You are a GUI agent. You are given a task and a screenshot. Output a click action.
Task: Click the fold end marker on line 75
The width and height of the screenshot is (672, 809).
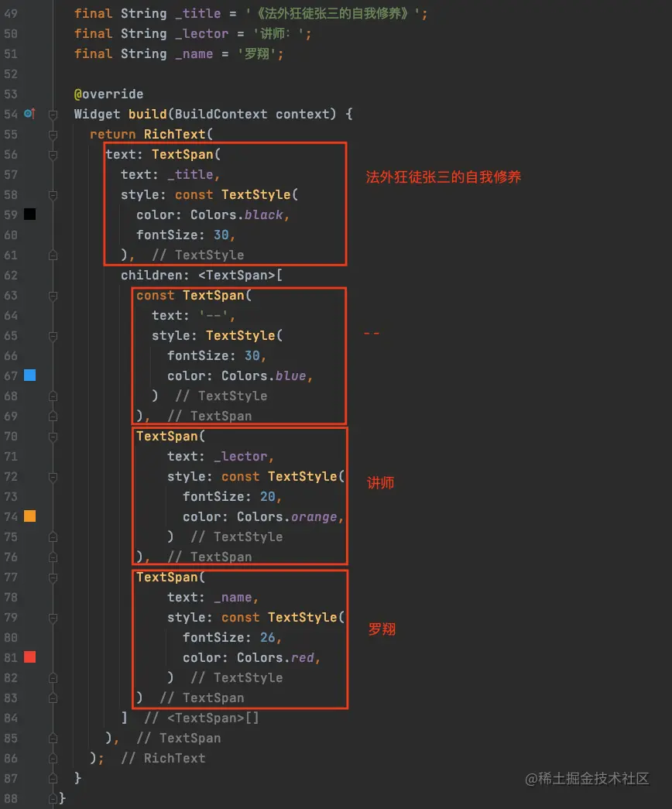(53, 537)
